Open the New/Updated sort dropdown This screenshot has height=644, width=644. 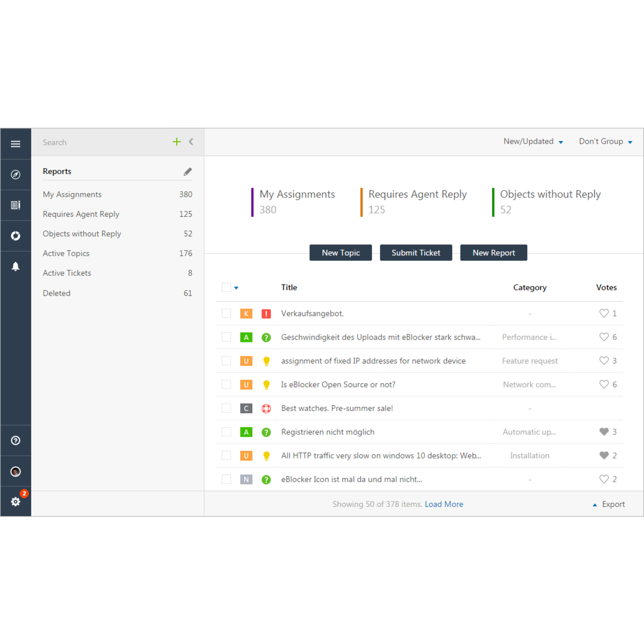point(532,141)
